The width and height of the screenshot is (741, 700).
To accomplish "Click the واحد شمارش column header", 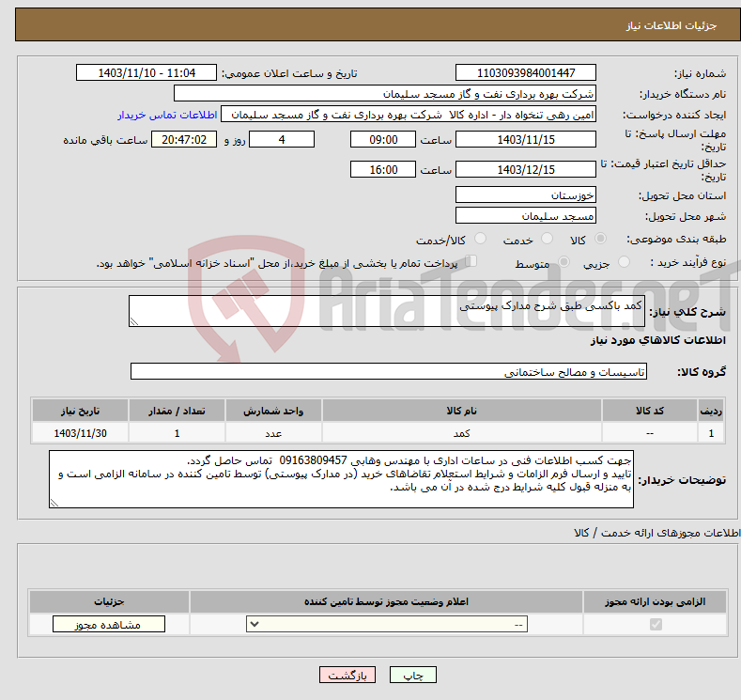I will click(x=273, y=411).
